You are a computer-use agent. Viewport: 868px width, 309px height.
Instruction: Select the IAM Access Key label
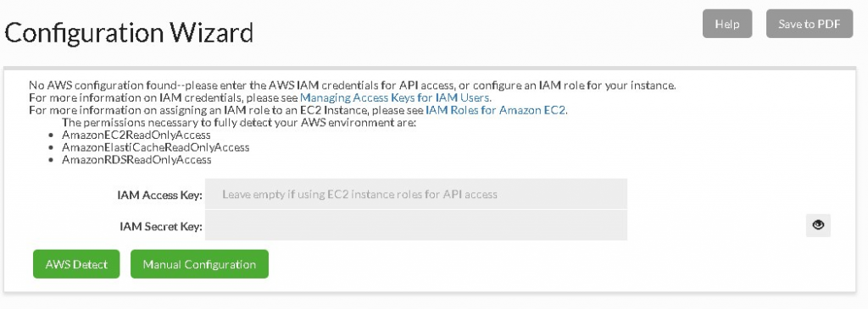[159, 195]
